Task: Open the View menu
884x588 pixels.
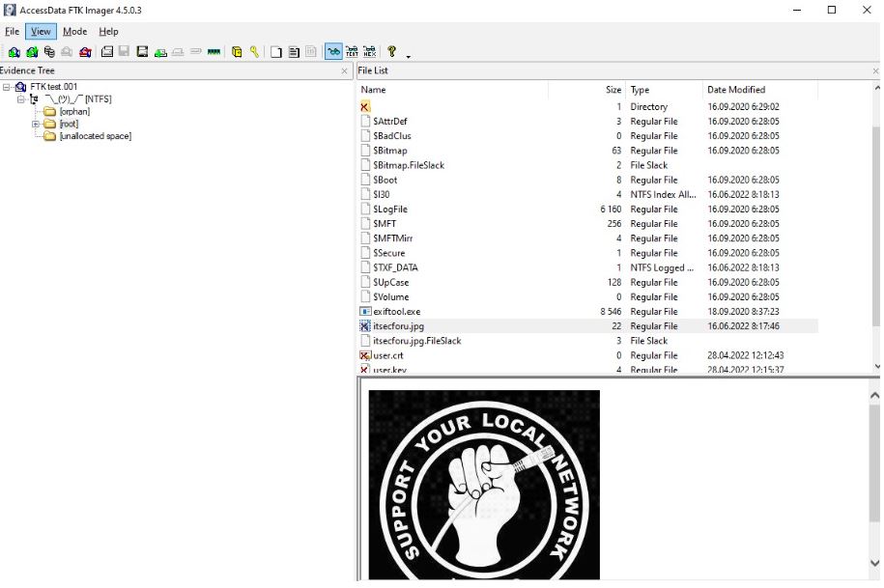Action: 41,32
